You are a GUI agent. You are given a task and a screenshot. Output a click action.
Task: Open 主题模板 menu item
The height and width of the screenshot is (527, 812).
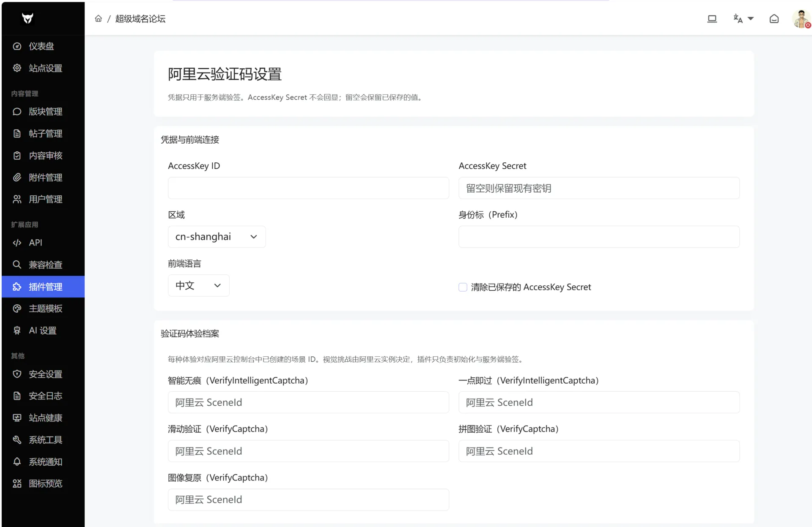(x=43, y=309)
